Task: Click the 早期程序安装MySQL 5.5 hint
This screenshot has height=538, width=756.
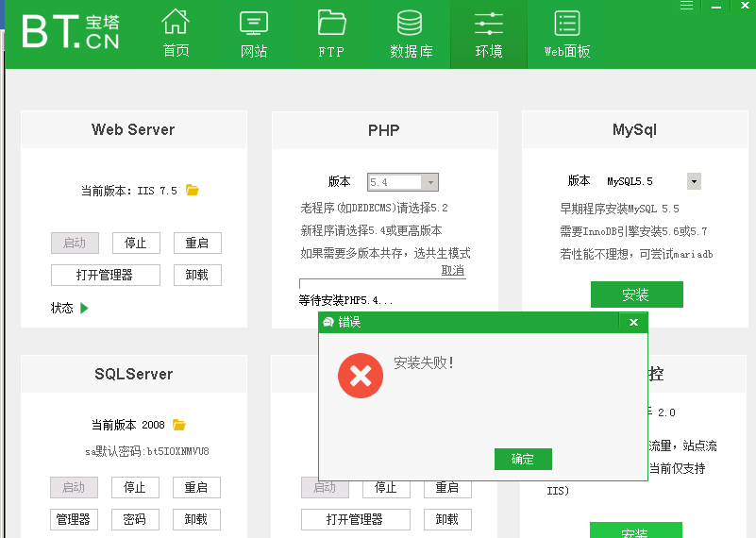Action: (x=619, y=209)
